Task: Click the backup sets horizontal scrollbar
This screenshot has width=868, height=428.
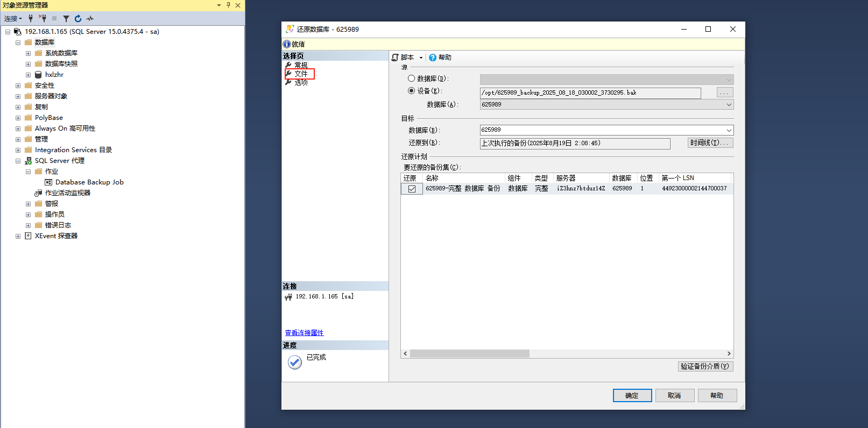Action: [469, 354]
